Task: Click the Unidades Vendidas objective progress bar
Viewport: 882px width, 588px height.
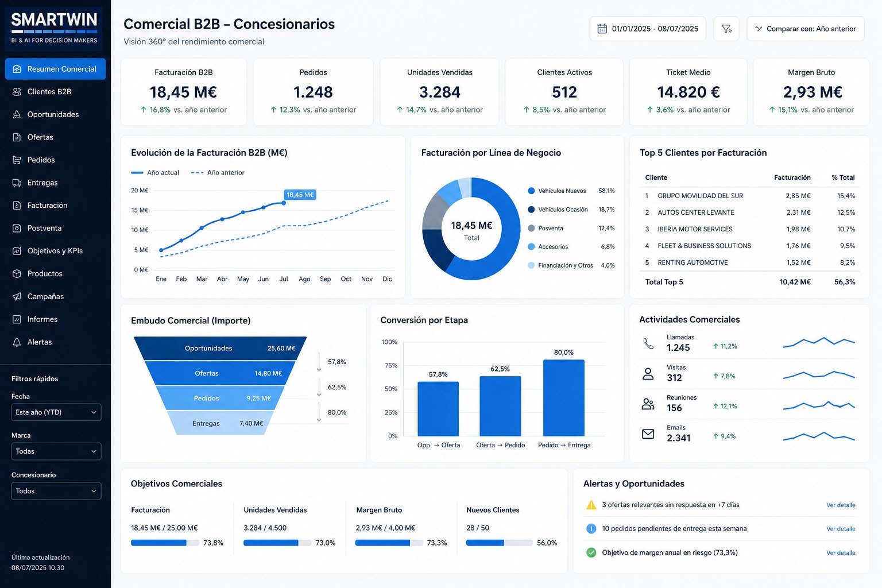Action: click(x=277, y=543)
